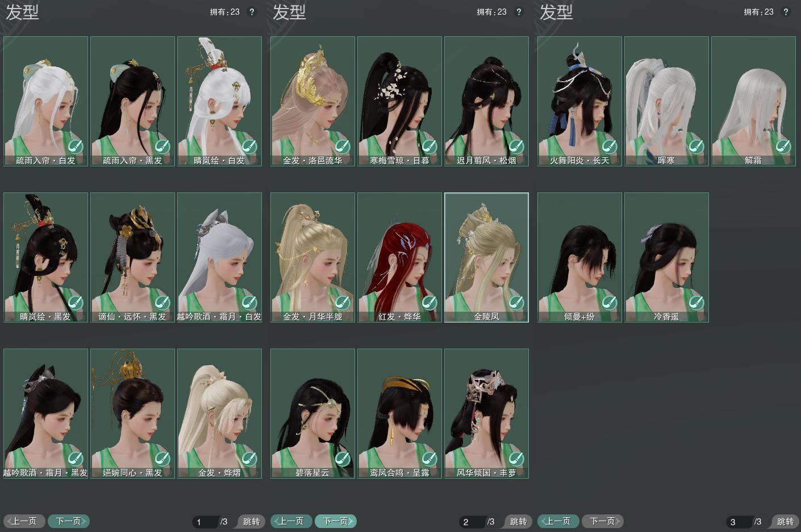Open the help icon in page 3 panel
The image size is (801, 532).
coord(786,12)
